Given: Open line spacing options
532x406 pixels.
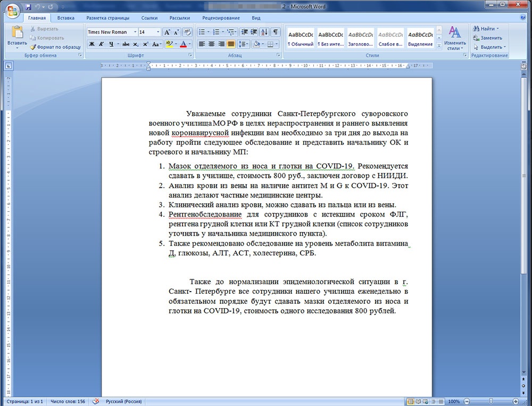Looking at the screenshot, I should pos(243,44).
